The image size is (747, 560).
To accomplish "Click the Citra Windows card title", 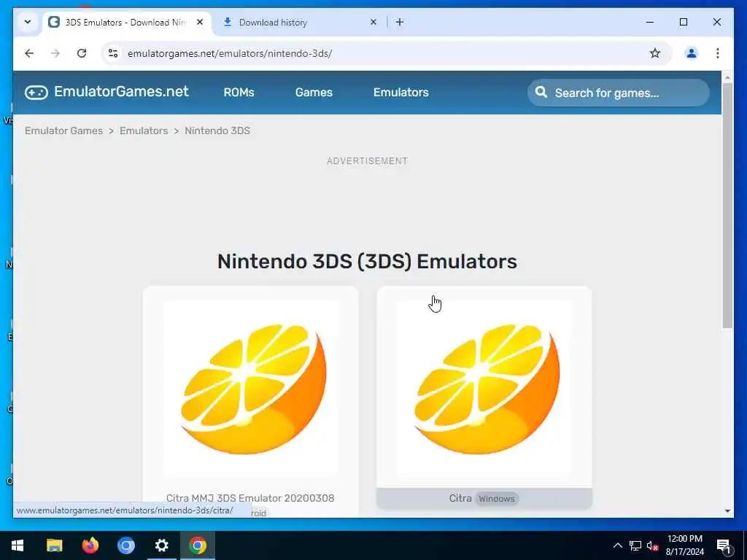I will (x=484, y=498).
